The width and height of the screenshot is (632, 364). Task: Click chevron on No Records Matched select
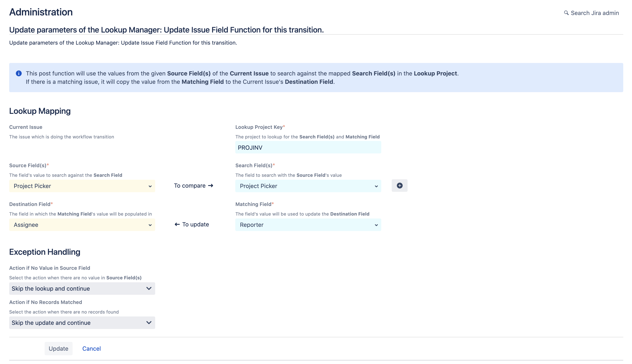[149, 323]
